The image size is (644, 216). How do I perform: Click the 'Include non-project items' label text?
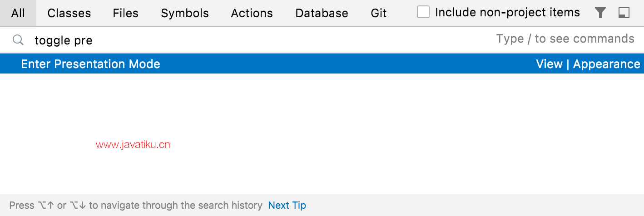(507, 13)
